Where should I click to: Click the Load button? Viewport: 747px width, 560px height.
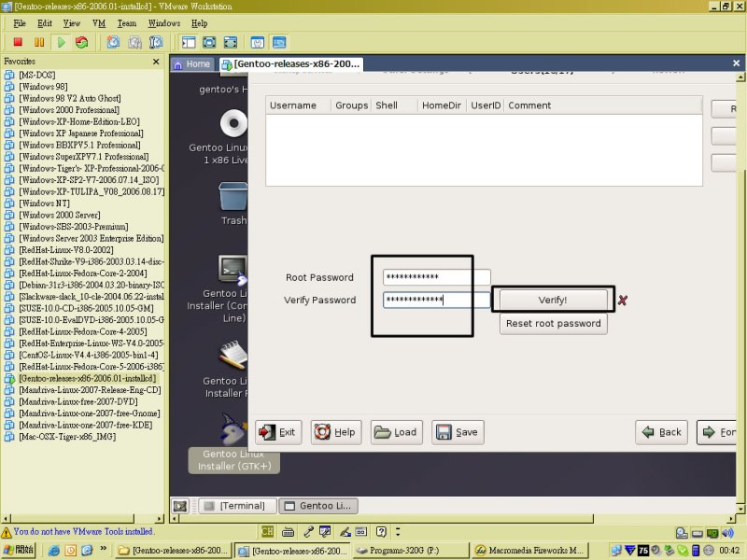pos(396,432)
